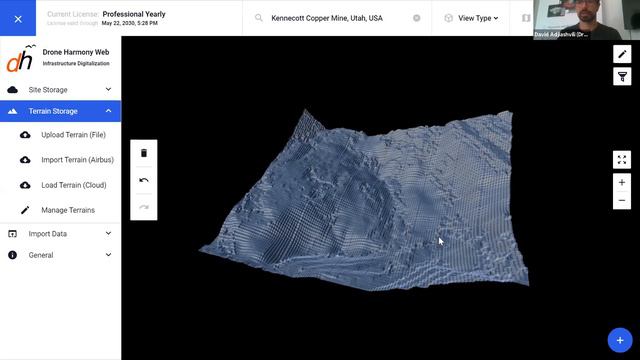Click the Site Storage cloud icon

(12, 89)
